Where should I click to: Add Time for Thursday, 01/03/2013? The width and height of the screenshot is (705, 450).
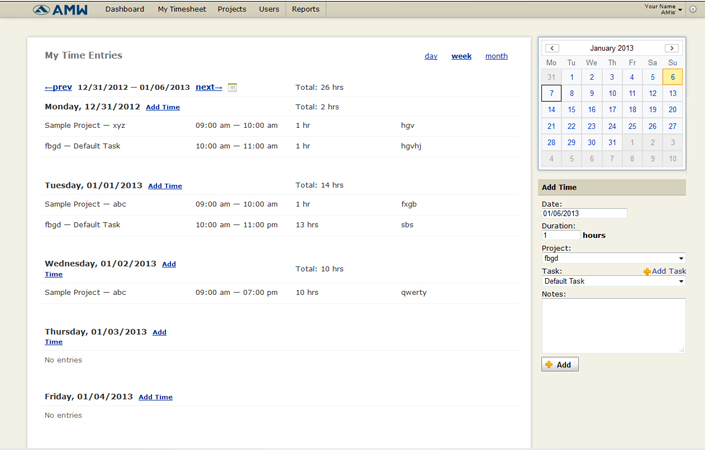pos(159,332)
